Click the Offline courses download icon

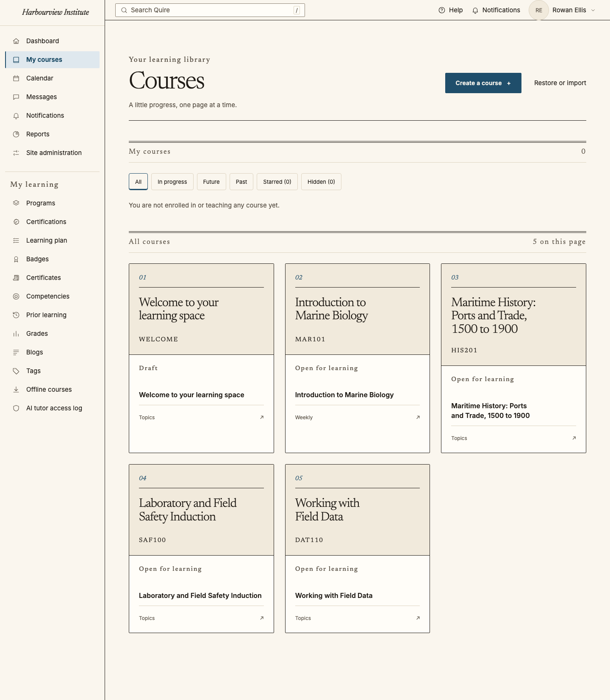point(16,390)
